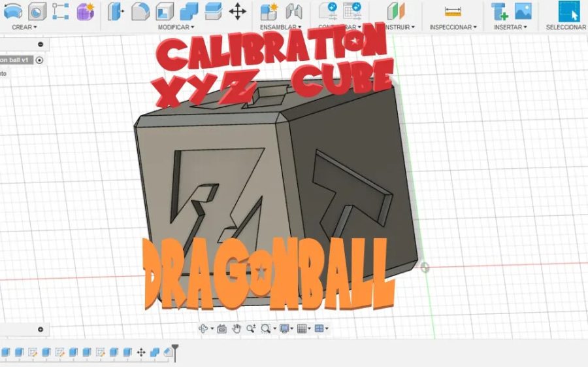The width and height of the screenshot is (588, 367).
Task: Select the Rectangular Pattern tool
Action: pos(60,11)
